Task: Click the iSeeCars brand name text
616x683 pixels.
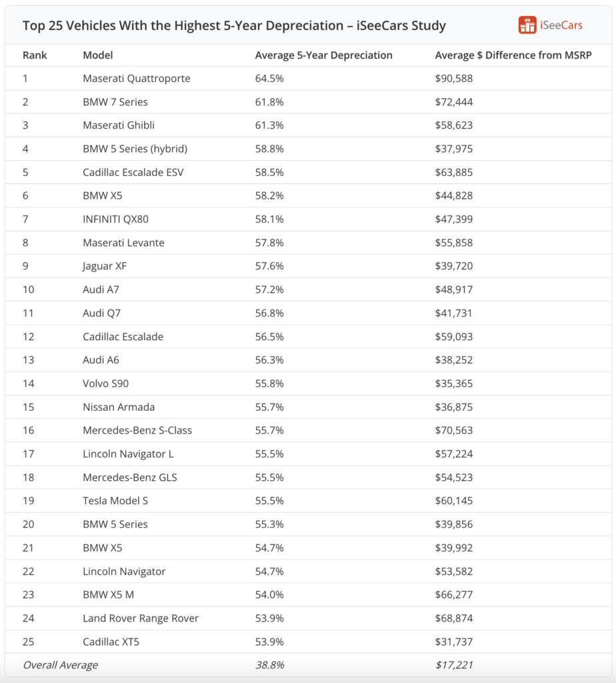Action: coord(561,25)
